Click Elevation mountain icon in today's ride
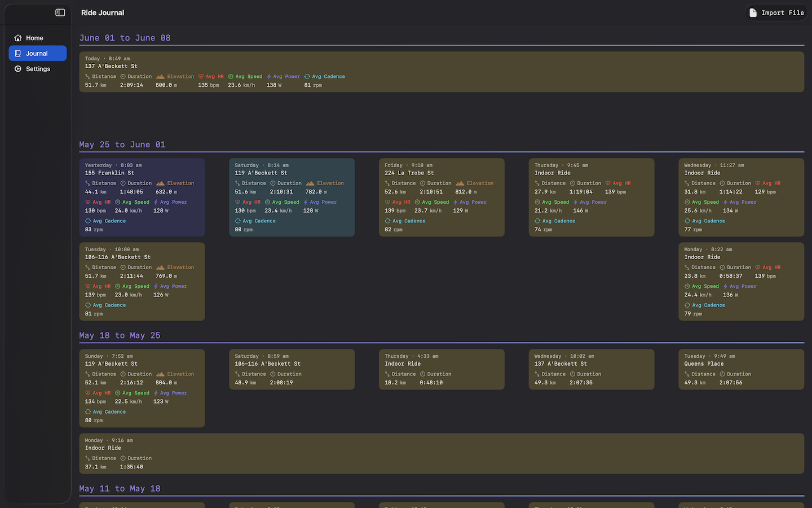Image resolution: width=812 pixels, height=508 pixels. [x=160, y=76]
